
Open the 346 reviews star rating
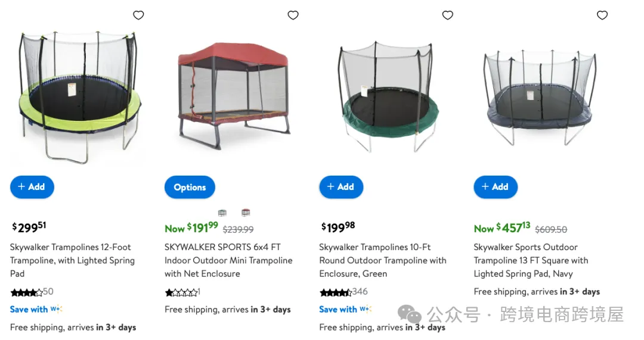(x=343, y=292)
